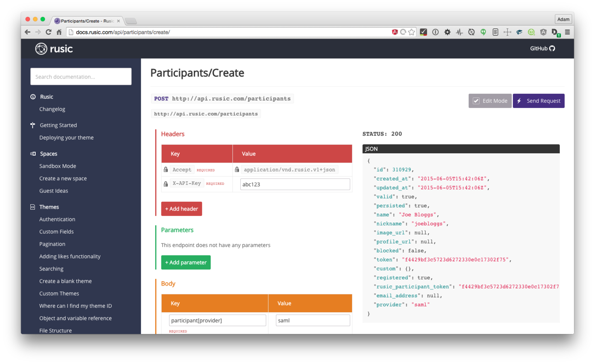
Task: Open the green Hangouts quote extension
Action: (483, 32)
